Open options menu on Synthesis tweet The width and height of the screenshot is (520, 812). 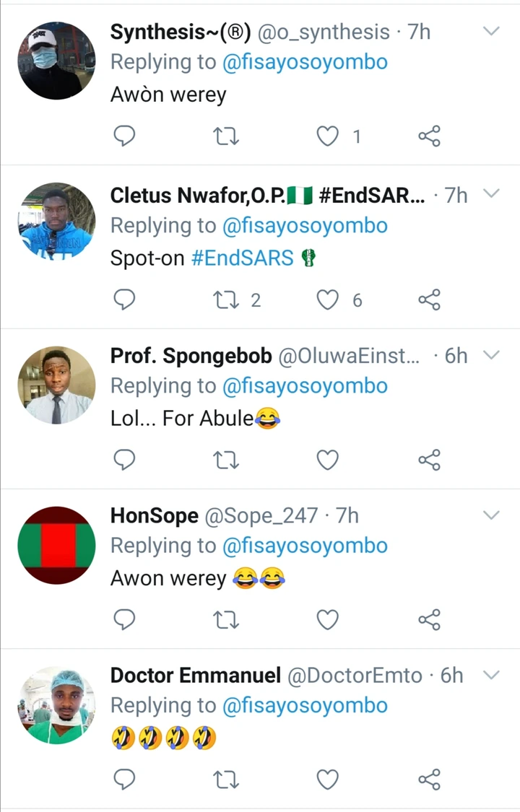pos(490,32)
